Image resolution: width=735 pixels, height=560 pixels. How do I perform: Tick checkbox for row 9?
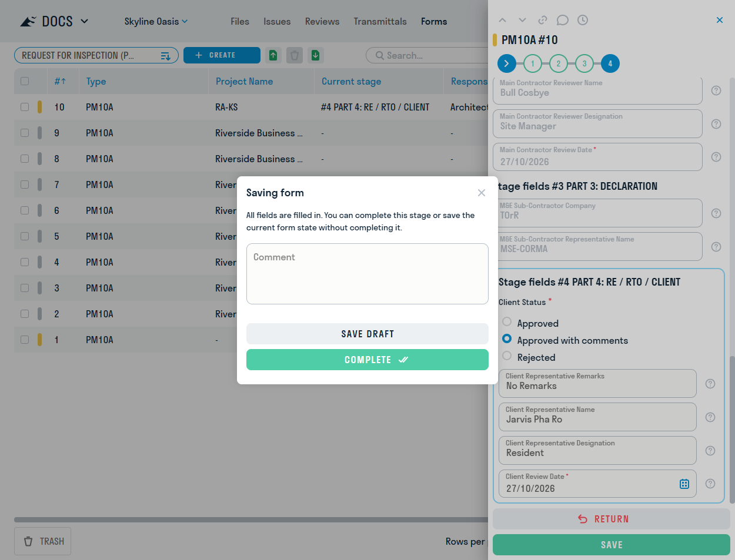(25, 133)
